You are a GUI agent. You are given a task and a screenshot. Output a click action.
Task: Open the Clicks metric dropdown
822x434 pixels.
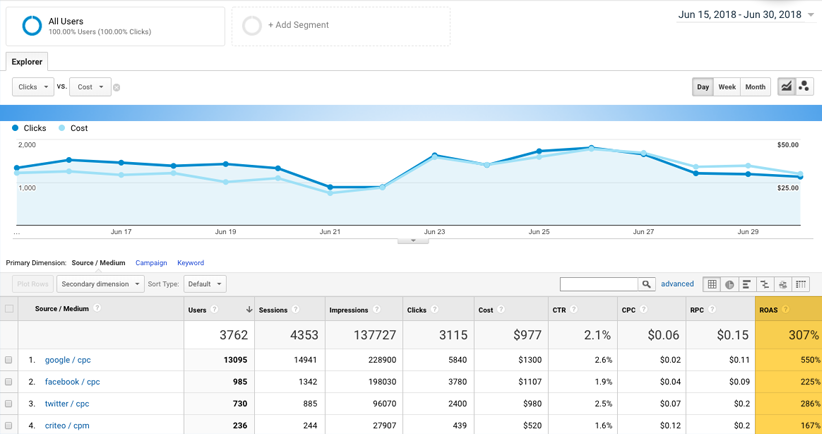33,87
